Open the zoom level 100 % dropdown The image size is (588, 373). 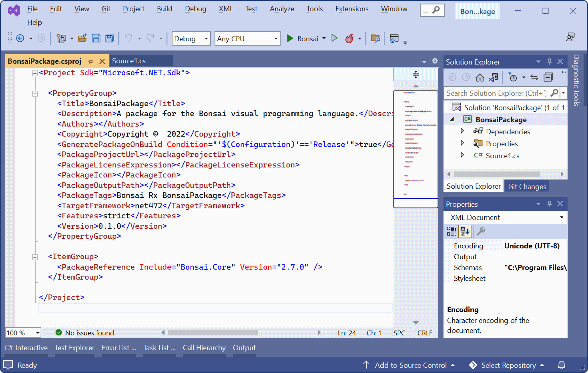pyautogui.click(x=23, y=333)
